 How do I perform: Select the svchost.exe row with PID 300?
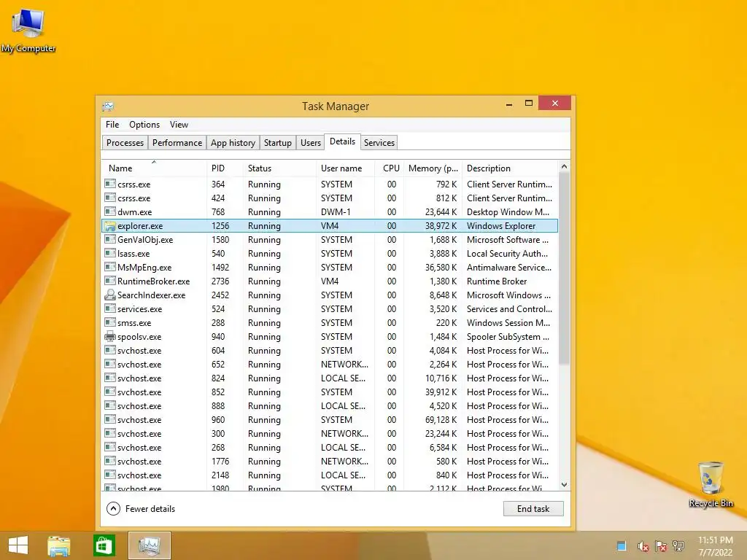pyautogui.click(x=330, y=433)
